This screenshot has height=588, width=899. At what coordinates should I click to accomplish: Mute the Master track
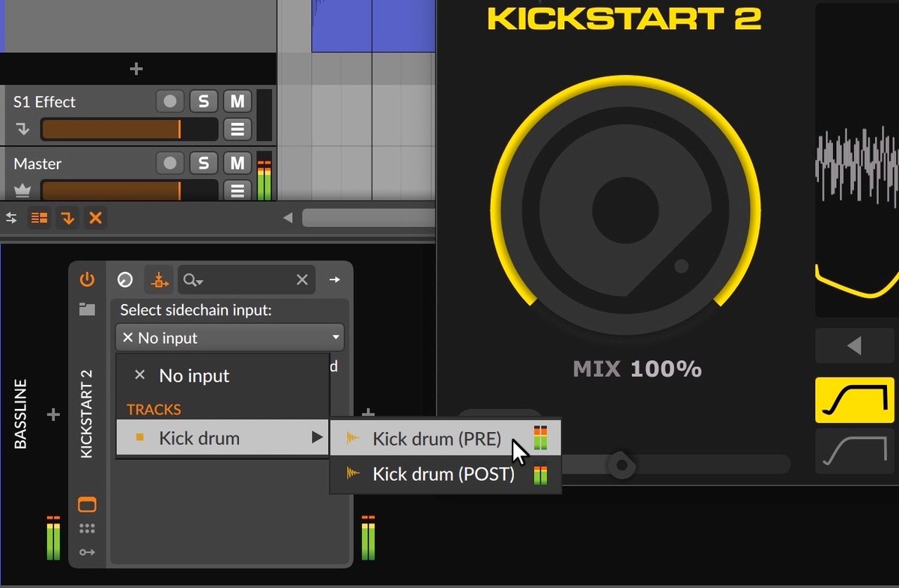[x=237, y=163]
